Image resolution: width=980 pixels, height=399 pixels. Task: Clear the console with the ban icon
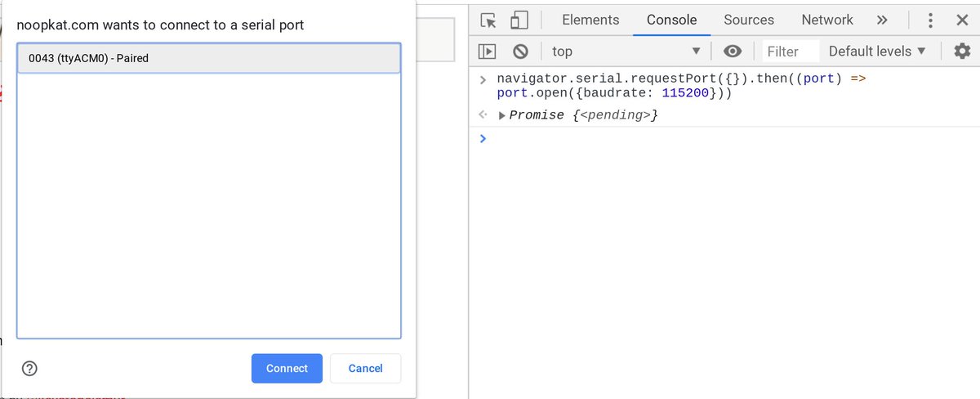click(520, 52)
